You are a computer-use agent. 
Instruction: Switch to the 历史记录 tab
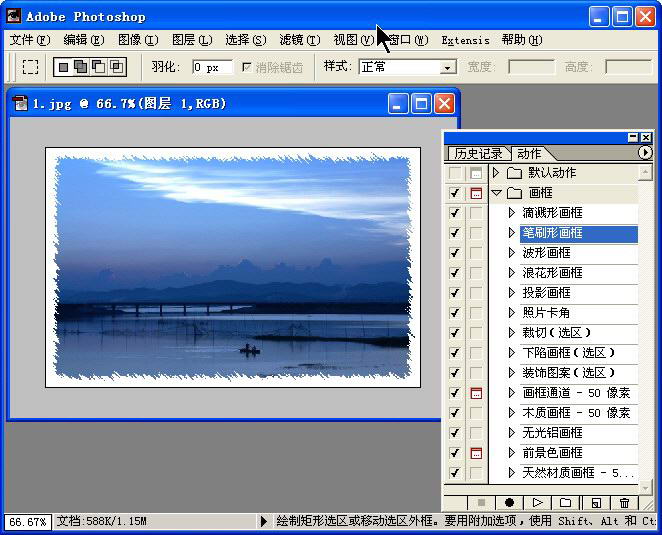(478, 153)
